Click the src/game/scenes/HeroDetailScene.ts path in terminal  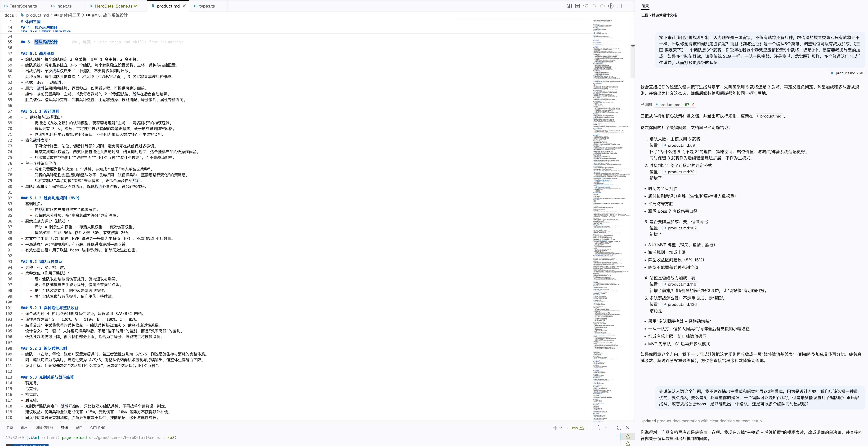(127, 438)
